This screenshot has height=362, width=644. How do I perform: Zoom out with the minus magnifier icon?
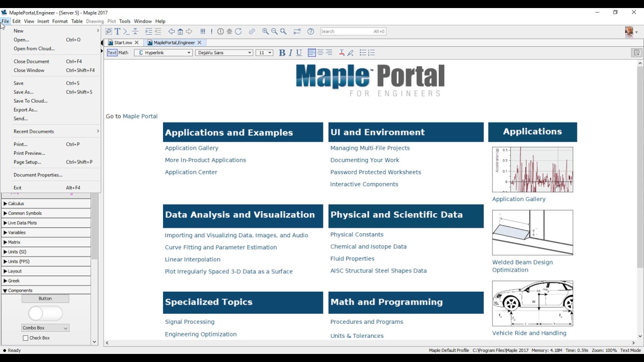274,31
